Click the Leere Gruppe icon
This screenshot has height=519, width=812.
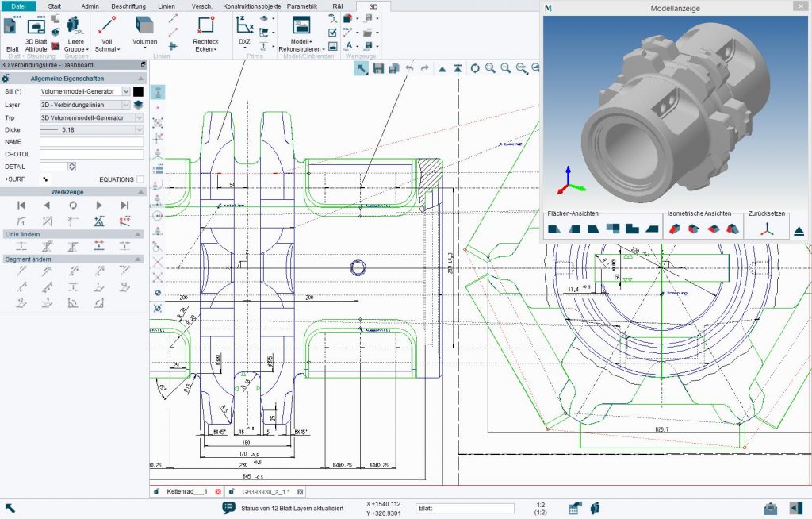[x=75, y=24]
